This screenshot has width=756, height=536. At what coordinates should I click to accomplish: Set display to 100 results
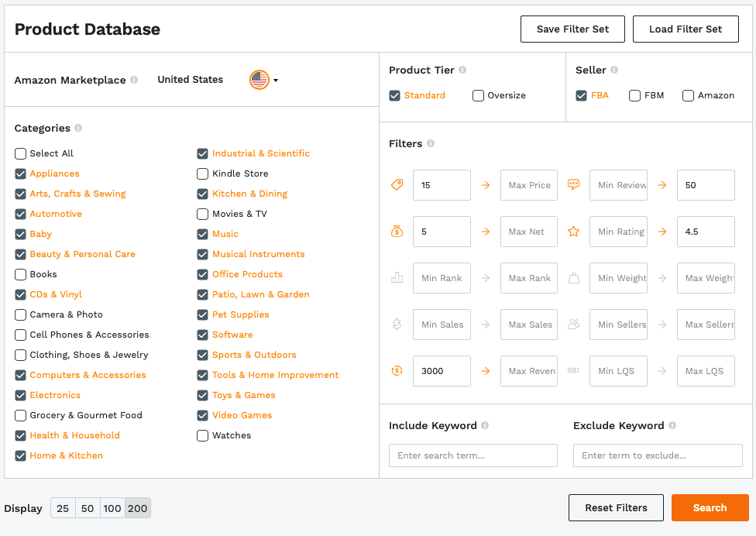(112, 508)
